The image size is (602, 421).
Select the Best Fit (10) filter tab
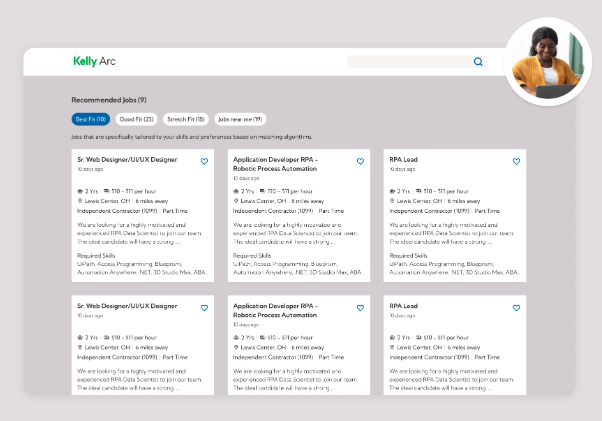point(91,119)
